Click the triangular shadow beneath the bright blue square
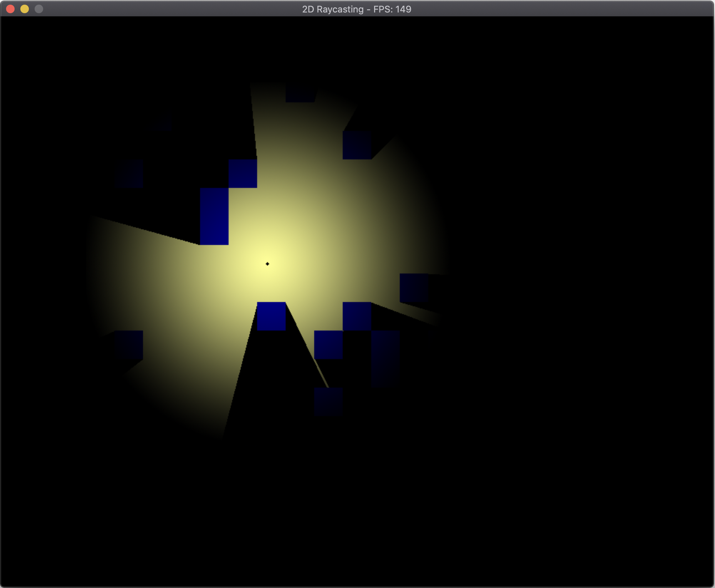Screen dimensions: 715x588 click(271, 374)
